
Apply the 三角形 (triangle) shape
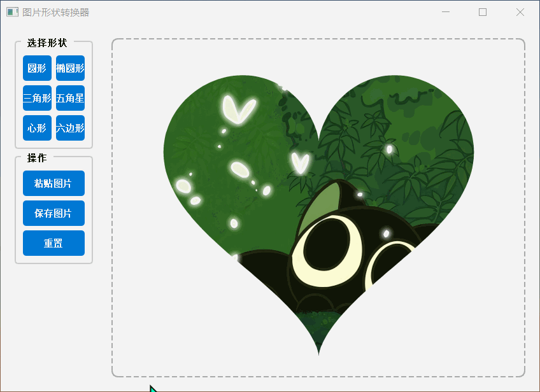coord(37,98)
